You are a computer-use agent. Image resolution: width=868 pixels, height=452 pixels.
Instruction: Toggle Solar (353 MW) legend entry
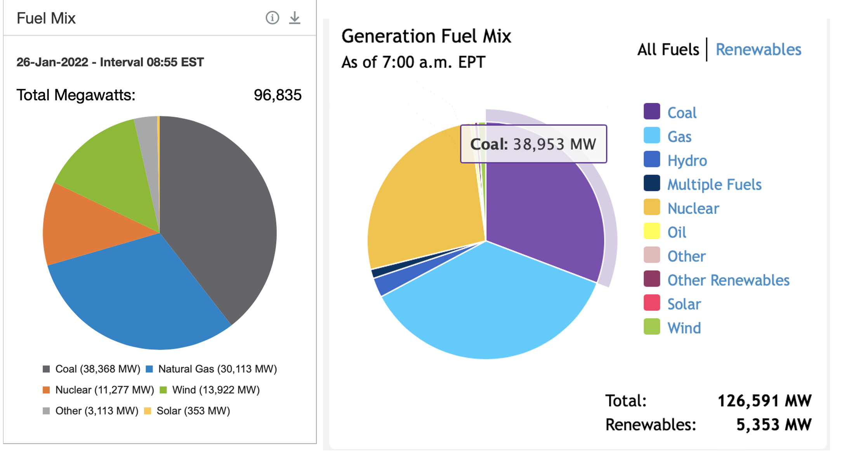(187, 411)
